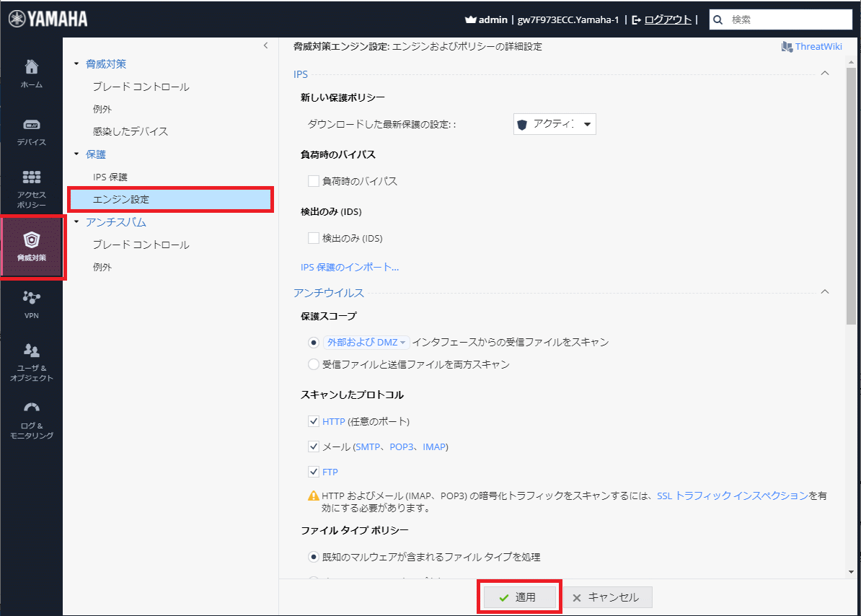Select the デバイス device icon
This screenshot has width=861, height=616.
pos(31,125)
